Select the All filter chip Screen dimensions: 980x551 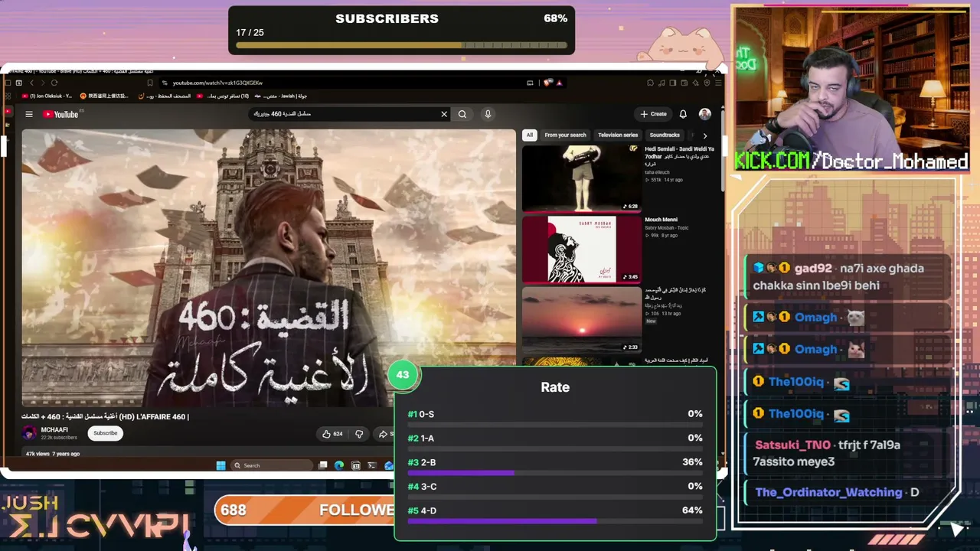pyautogui.click(x=529, y=135)
